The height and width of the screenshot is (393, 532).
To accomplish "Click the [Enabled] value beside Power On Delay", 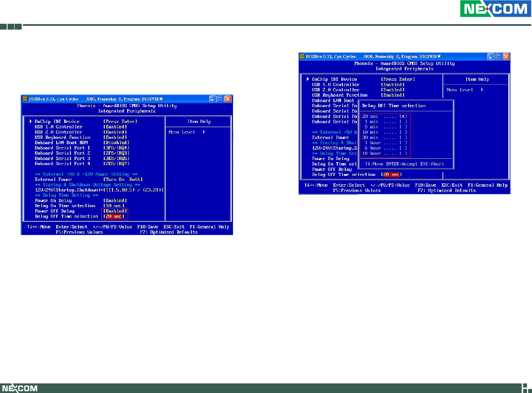I will (115, 200).
